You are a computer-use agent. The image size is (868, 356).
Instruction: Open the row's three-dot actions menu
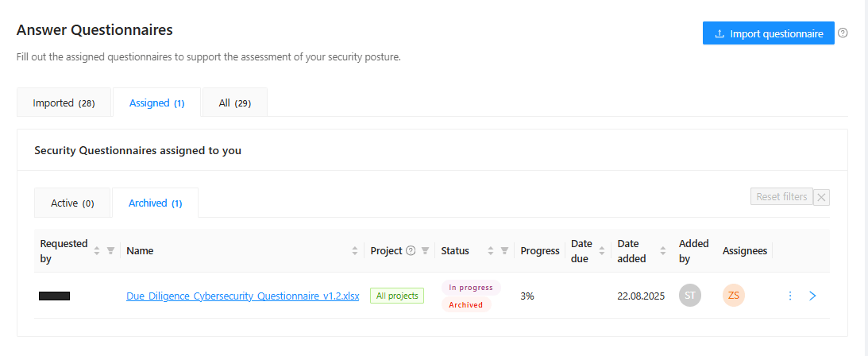coord(790,296)
